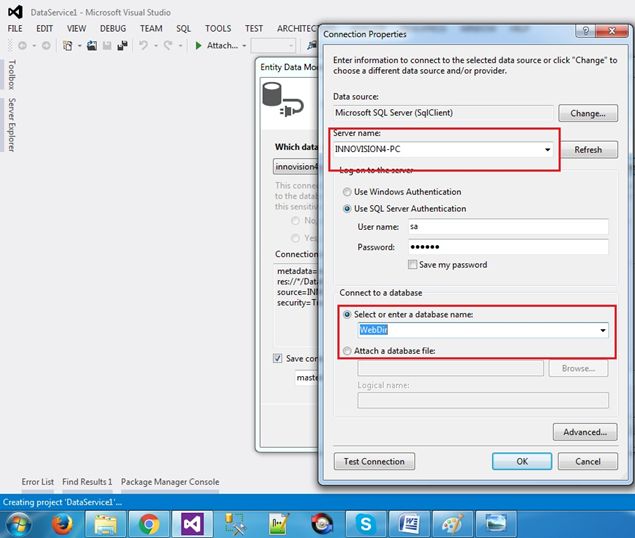This screenshot has width=635, height=538.
Task: Click the Attach toolbar button label
Action: tap(222, 45)
